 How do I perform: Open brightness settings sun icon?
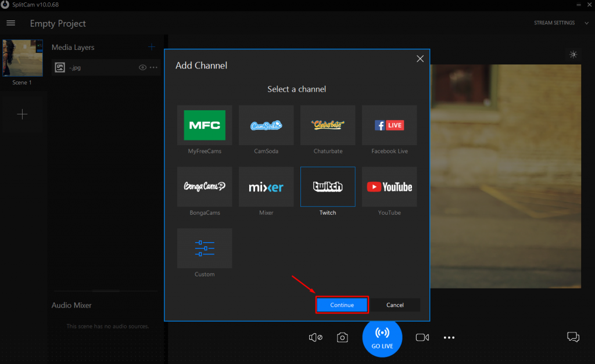click(574, 55)
